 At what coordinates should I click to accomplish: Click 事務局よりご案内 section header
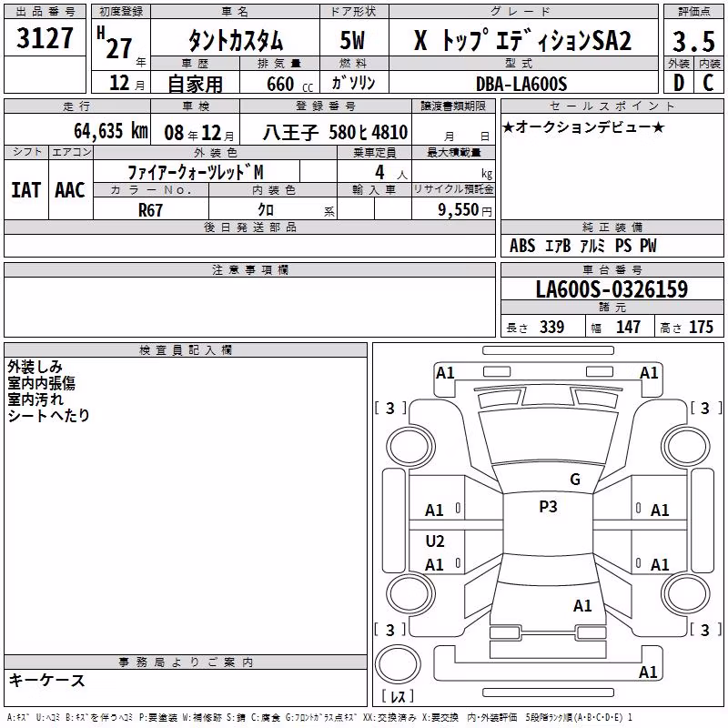[x=186, y=662]
